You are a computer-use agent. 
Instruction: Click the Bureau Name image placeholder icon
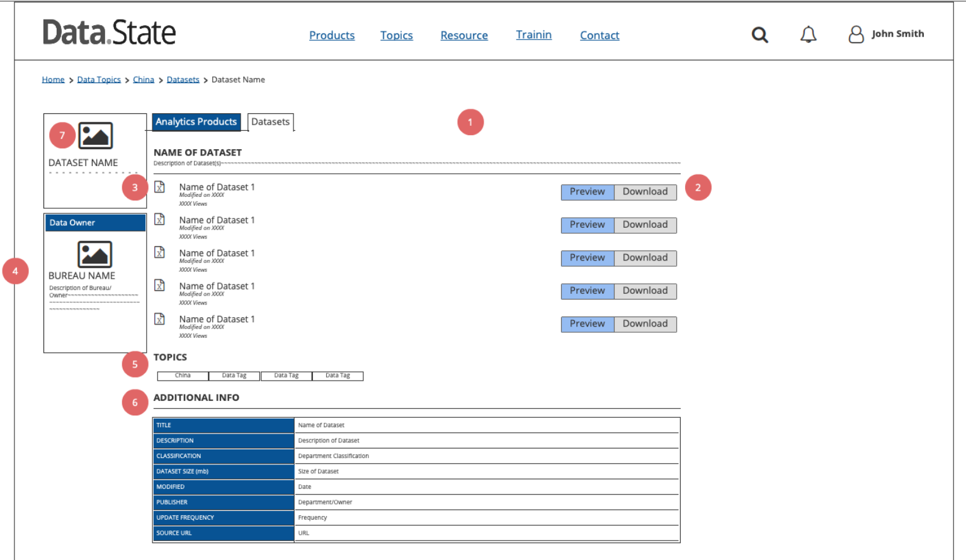tap(94, 253)
